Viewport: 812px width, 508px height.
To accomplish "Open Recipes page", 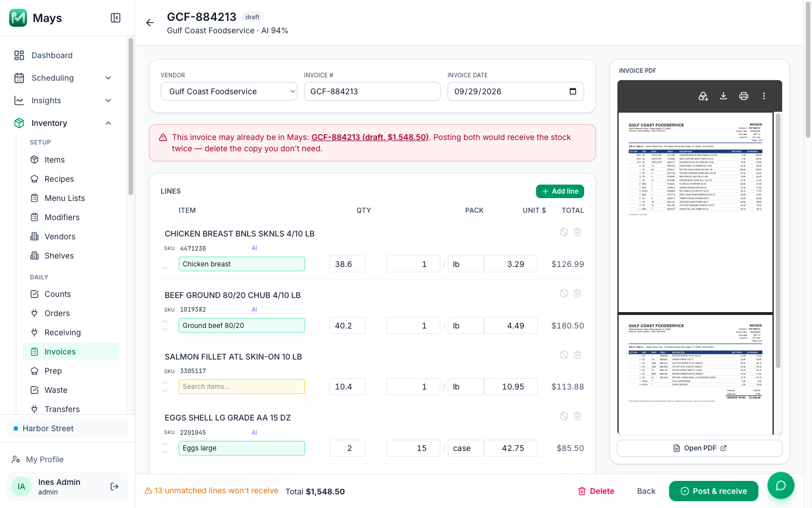I will (71, 179).
